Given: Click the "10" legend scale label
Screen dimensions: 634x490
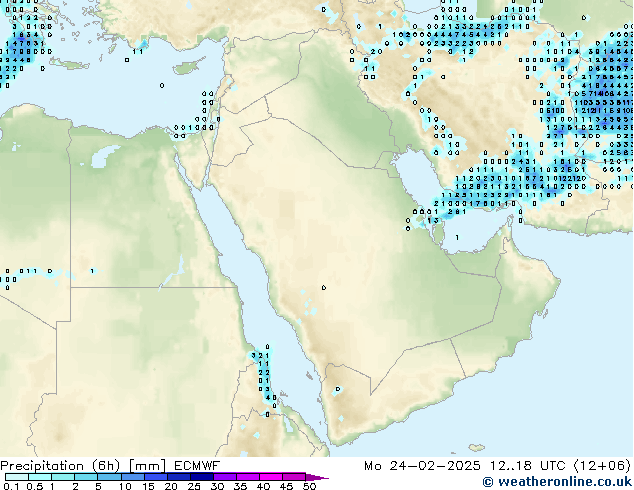Looking at the screenshot, I should [x=125, y=486].
